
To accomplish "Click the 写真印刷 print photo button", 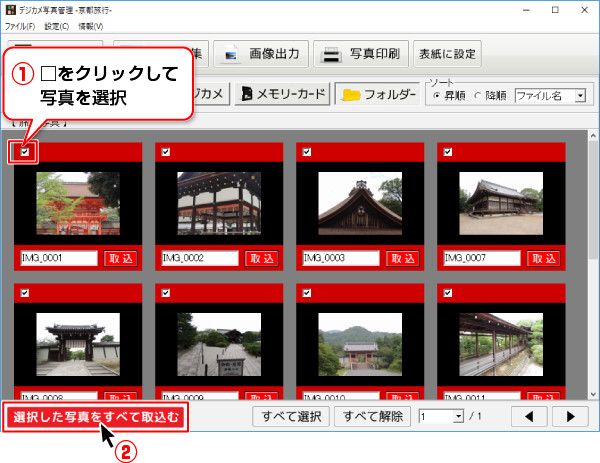I will pos(361,54).
